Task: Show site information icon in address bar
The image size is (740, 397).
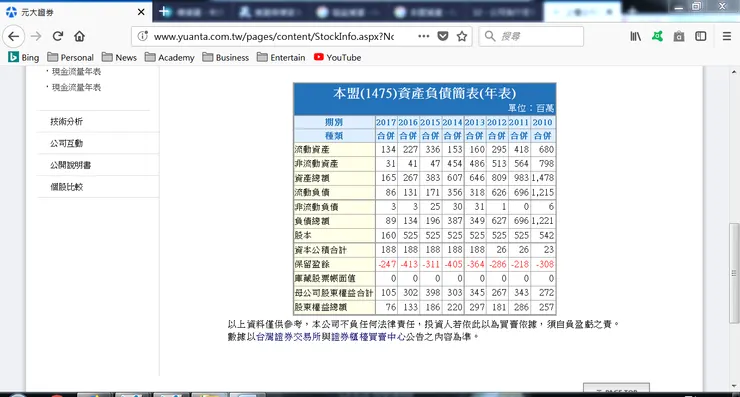Action: [x=143, y=36]
